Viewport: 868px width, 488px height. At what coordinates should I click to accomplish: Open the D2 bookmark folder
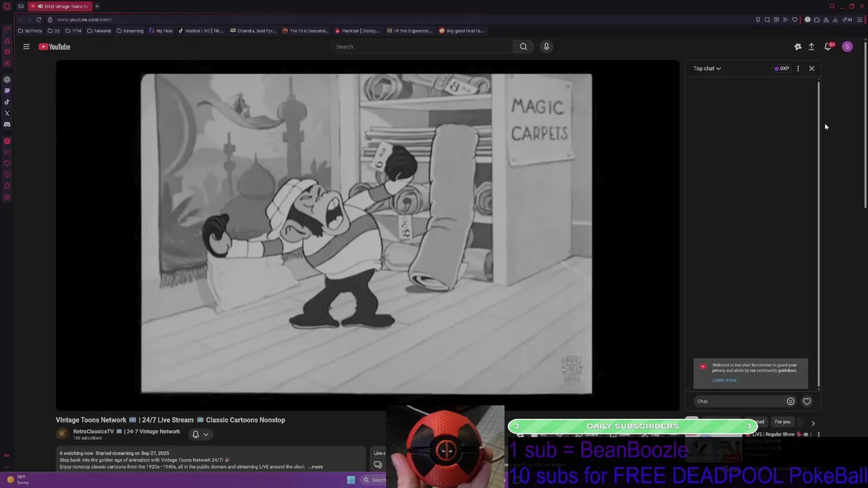tap(54, 30)
